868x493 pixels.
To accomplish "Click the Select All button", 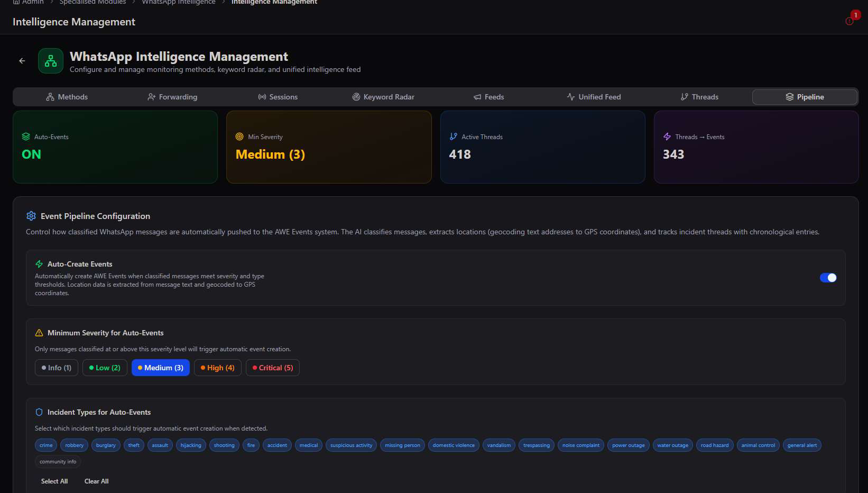I will (54, 481).
